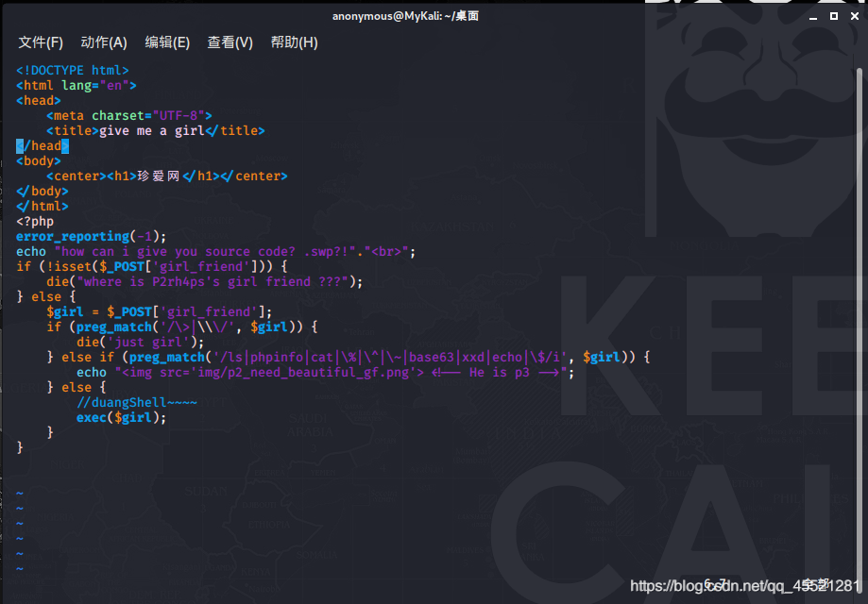Image resolution: width=868 pixels, height=604 pixels.
Task: Click the die("where is P2rh4ps's girl friend") line
Action: (x=205, y=281)
